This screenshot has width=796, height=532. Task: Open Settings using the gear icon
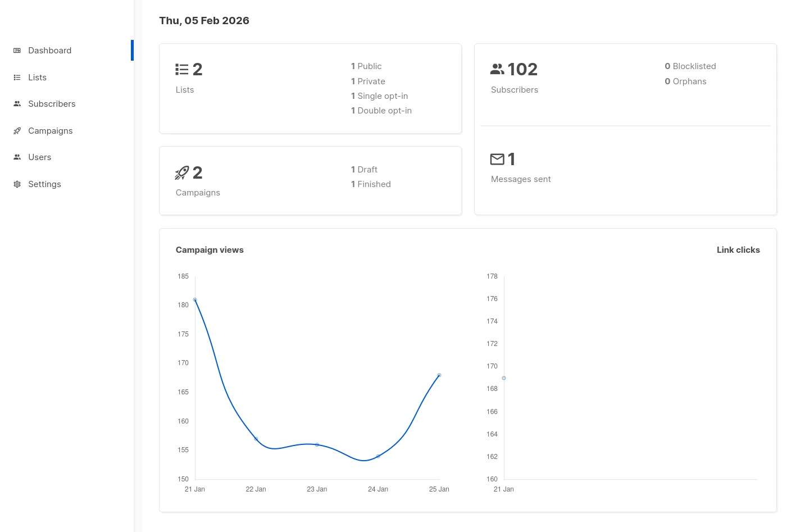(17, 184)
